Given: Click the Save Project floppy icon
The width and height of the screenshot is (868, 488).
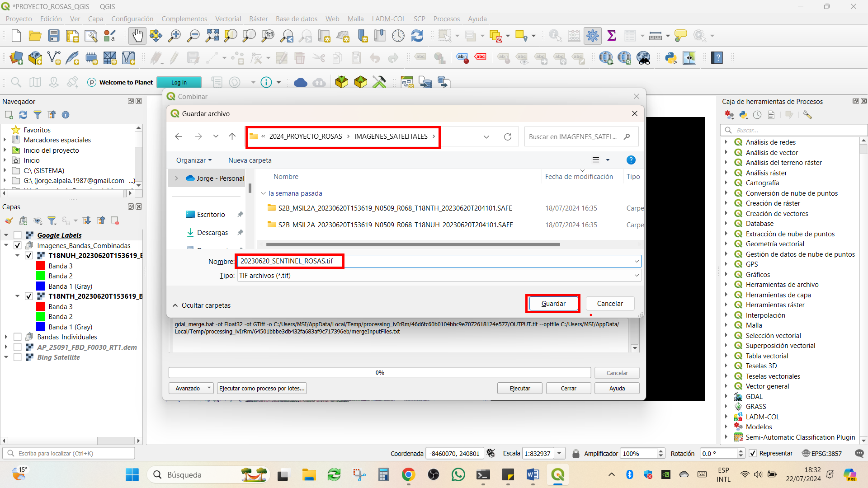Looking at the screenshot, I should point(54,36).
